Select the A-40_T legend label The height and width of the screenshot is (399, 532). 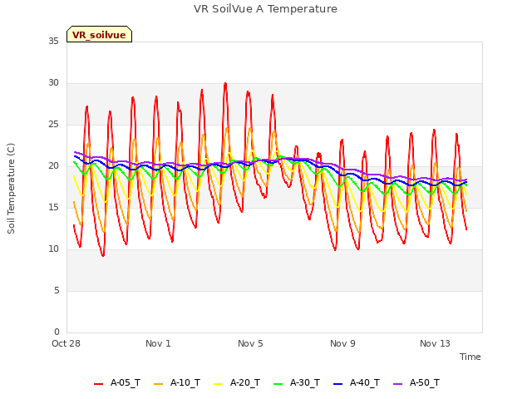[365, 382]
